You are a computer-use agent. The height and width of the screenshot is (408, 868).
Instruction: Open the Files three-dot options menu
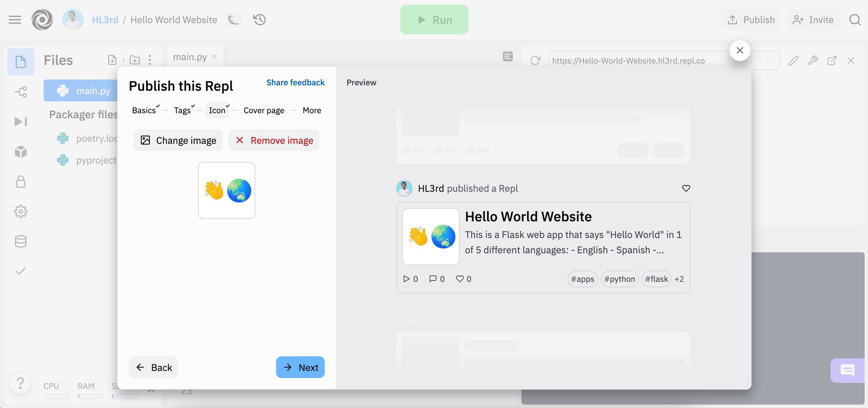[x=150, y=60]
